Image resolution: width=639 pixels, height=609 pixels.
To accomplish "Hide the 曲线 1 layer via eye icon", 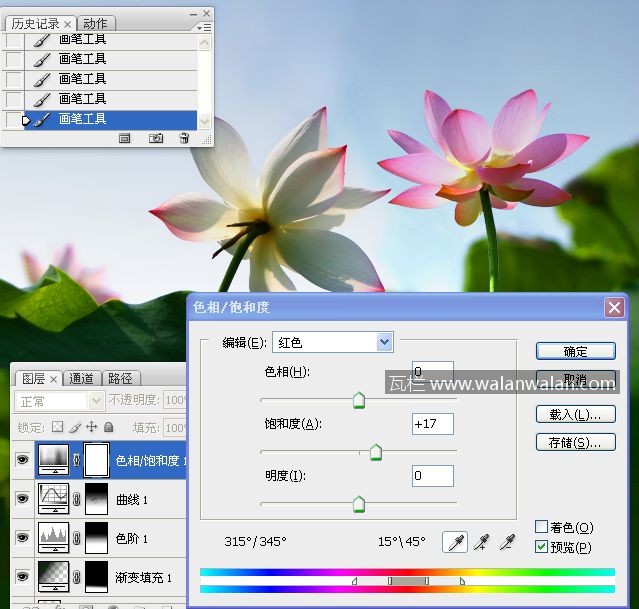I will (x=22, y=498).
